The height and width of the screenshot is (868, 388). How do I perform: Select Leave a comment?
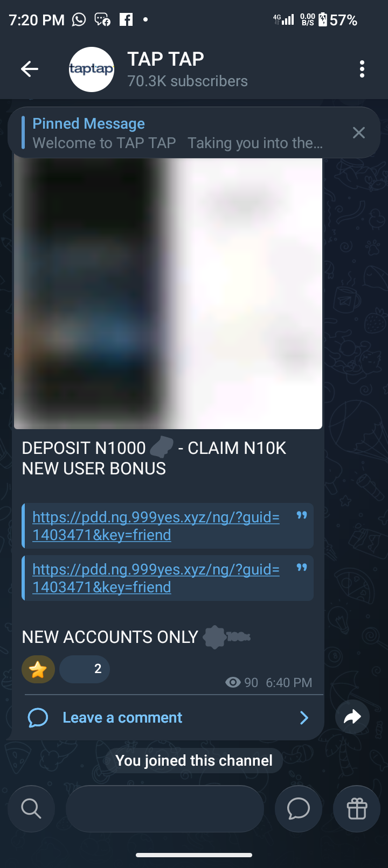pyautogui.click(x=122, y=718)
